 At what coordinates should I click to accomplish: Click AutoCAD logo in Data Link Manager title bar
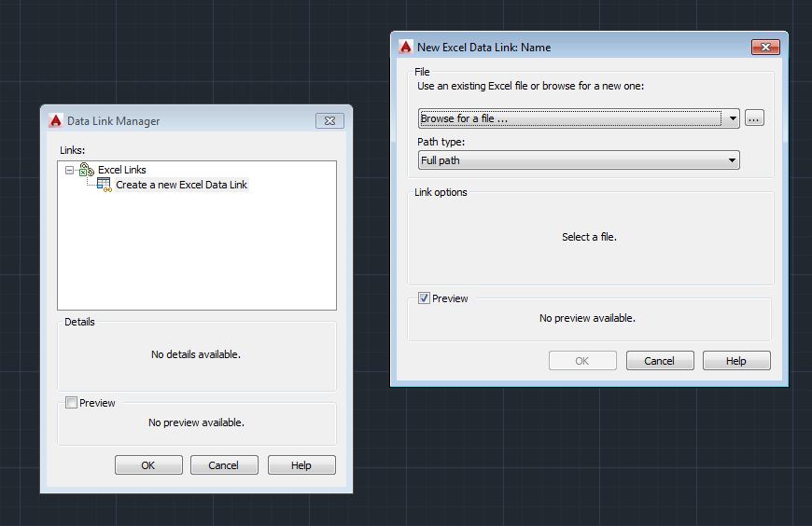click(x=56, y=120)
